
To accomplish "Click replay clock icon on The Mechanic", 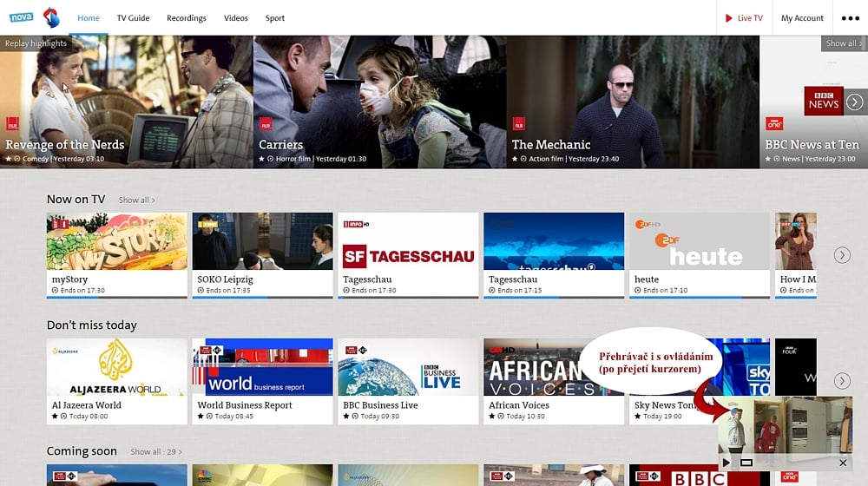I will pos(523,159).
